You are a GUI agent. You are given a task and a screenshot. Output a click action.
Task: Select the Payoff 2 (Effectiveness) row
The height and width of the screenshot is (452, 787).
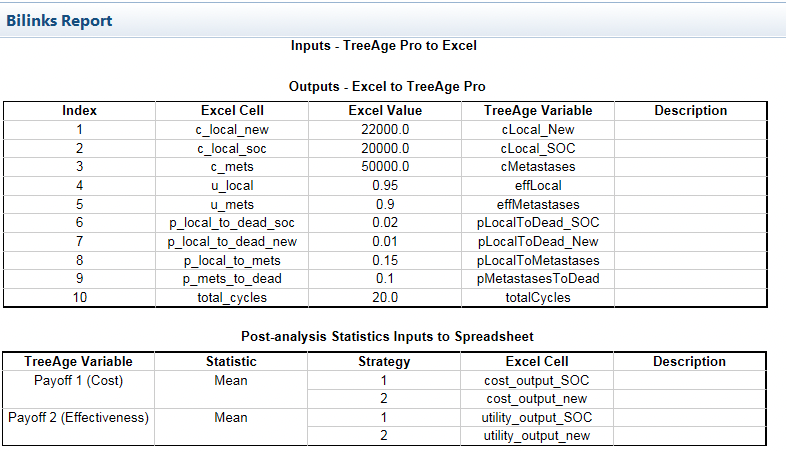point(78,417)
